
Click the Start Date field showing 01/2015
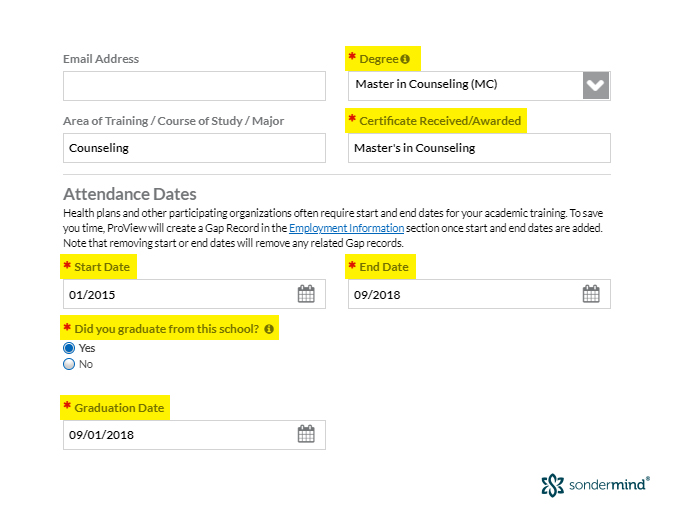pyautogui.click(x=194, y=294)
